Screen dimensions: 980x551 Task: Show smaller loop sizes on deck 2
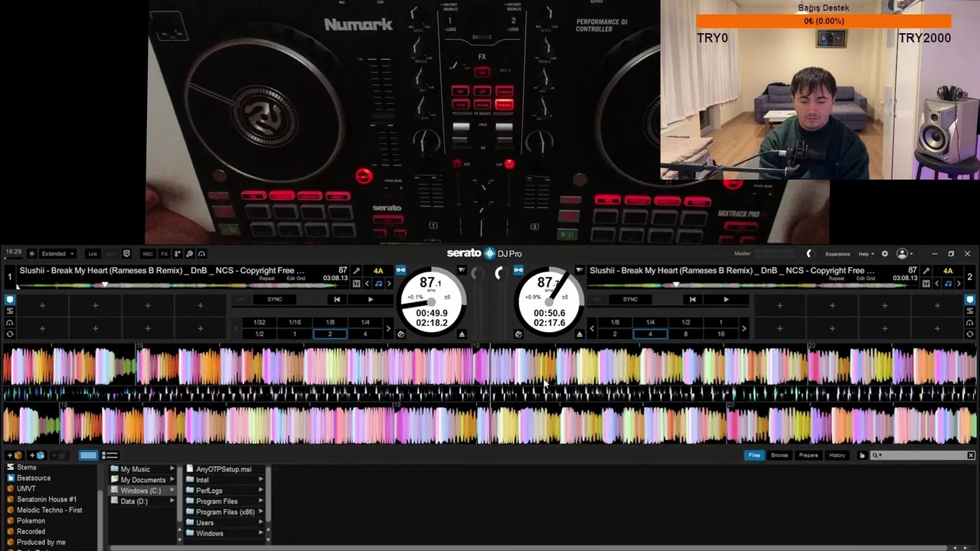click(x=591, y=328)
